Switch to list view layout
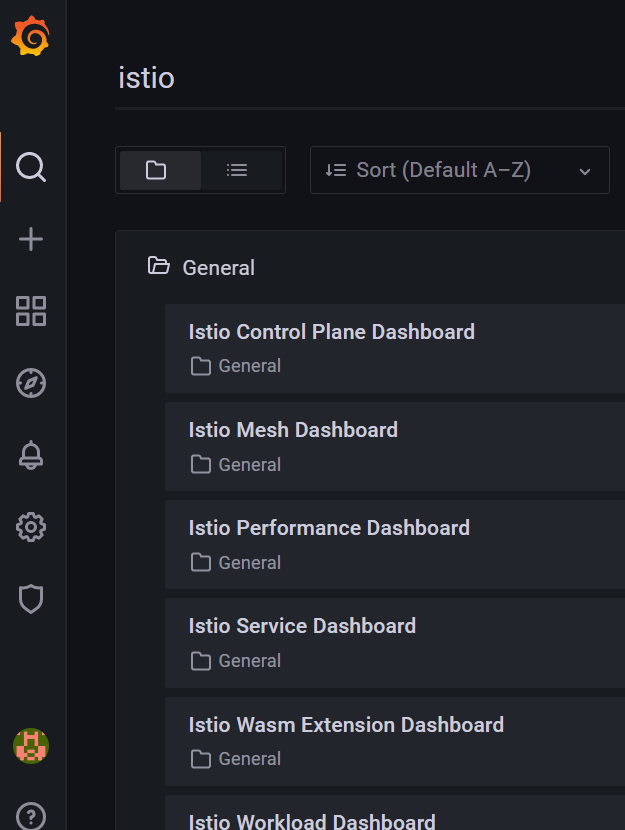This screenshot has height=830, width=625. tap(241, 170)
